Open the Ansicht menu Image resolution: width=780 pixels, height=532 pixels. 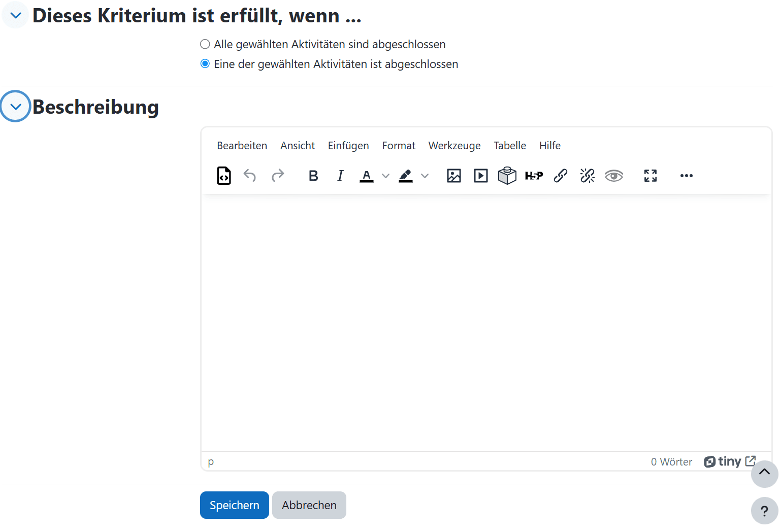pos(298,146)
